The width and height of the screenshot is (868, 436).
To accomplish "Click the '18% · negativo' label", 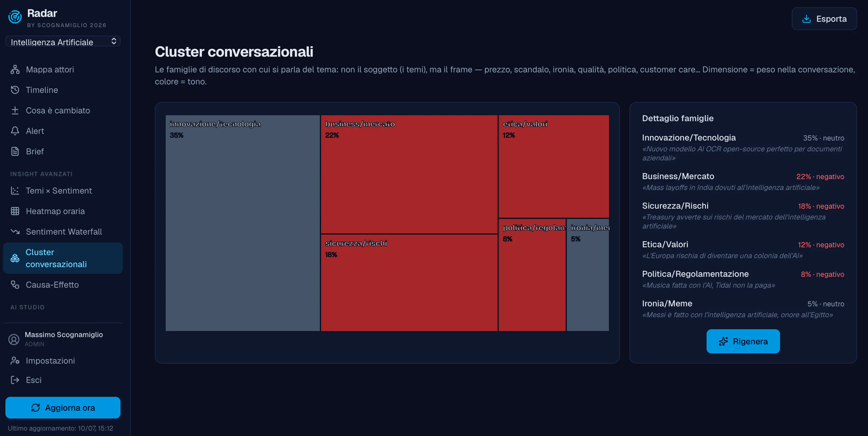I will coord(821,206).
